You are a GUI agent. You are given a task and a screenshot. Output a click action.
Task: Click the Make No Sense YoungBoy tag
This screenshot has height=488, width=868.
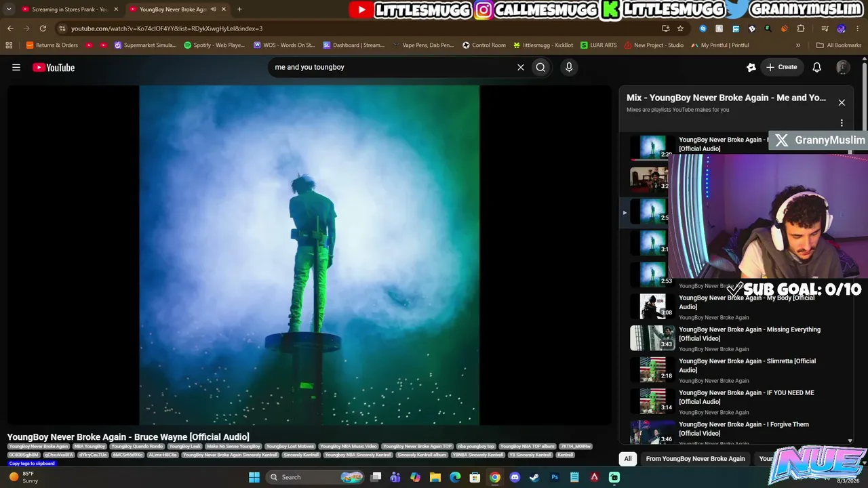coord(234,447)
